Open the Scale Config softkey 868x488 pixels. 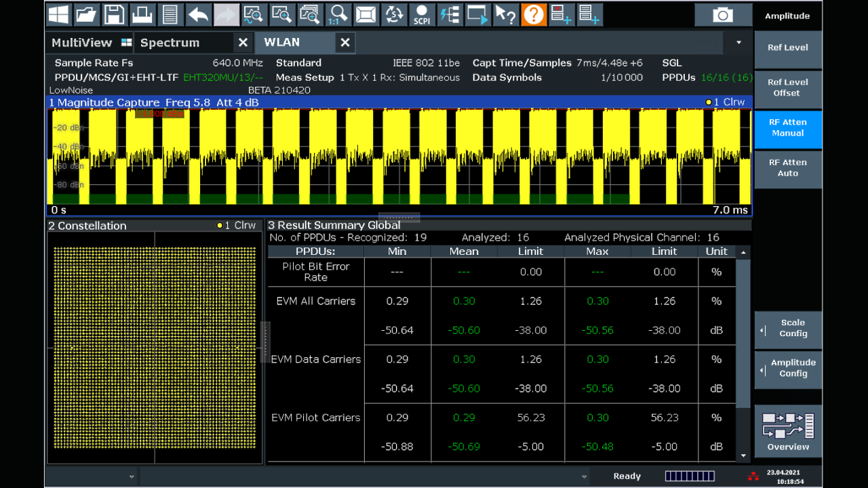click(788, 329)
